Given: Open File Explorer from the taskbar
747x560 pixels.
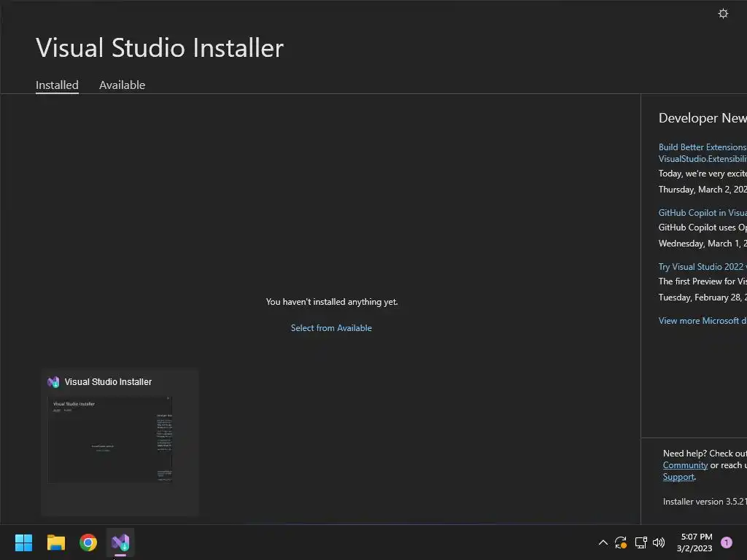Looking at the screenshot, I should [55, 542].
